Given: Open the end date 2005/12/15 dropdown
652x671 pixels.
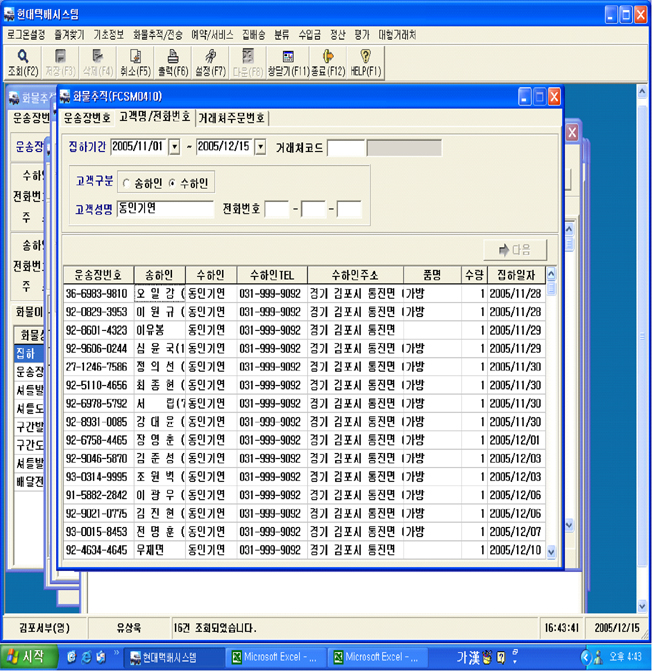Looking at the screenshot, I should coord(261,148).
